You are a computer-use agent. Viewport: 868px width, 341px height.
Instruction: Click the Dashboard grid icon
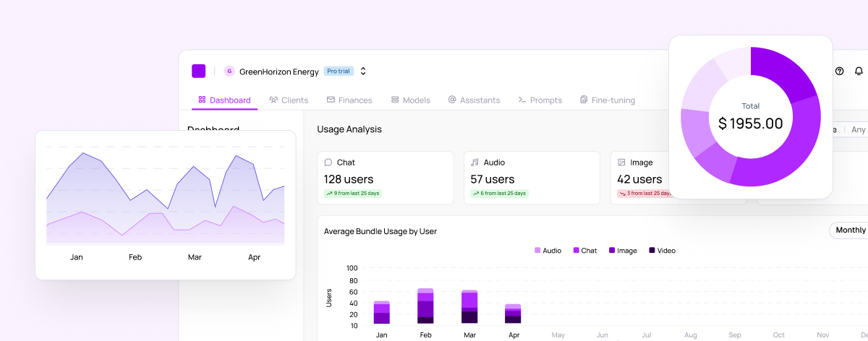pos(202,100)
